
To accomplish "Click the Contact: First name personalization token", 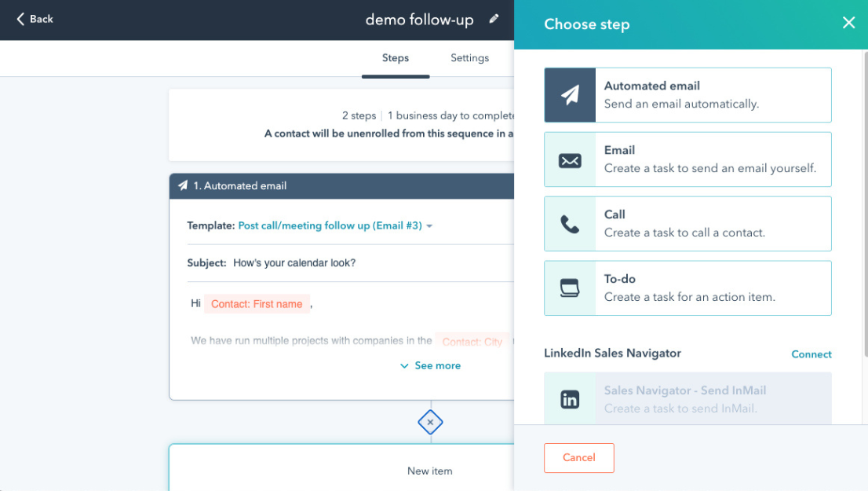I will tap(257, 303).
